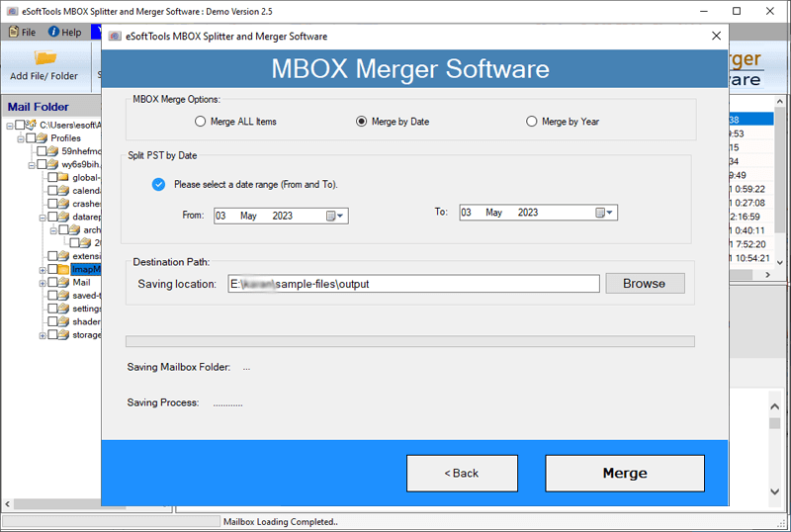The height and width of the screenshot is (532, 791).
Task: Minimize the main application window
Action: pyautogui.click(x=704, y=11)
